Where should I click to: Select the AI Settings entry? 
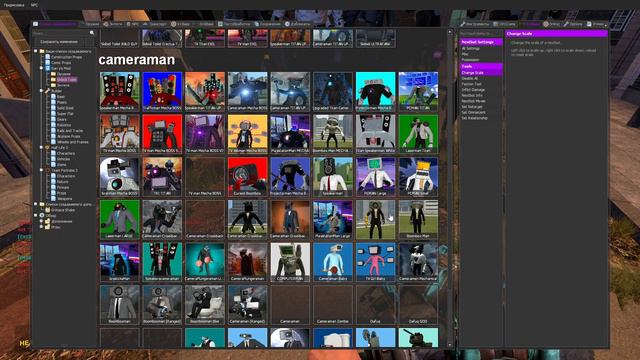(x=471, y=49)
